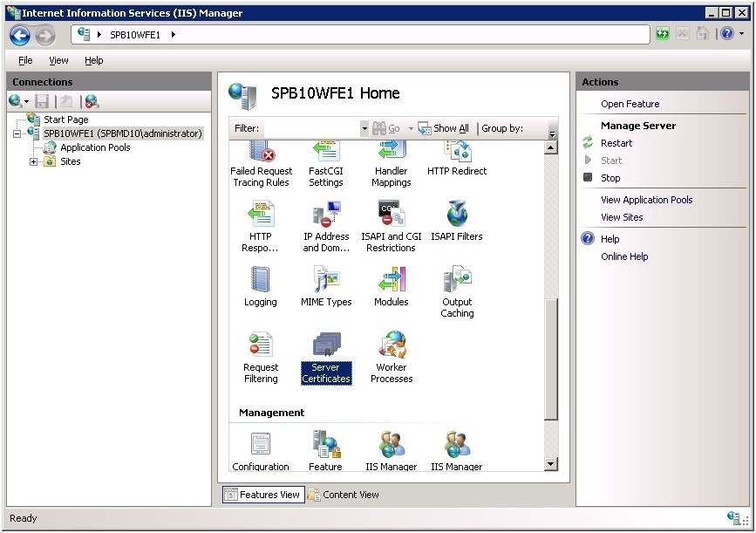The width and height of the screenshot is (756, 533).
Task: Click View Application Pools link
Action: (x=646, y=200)
